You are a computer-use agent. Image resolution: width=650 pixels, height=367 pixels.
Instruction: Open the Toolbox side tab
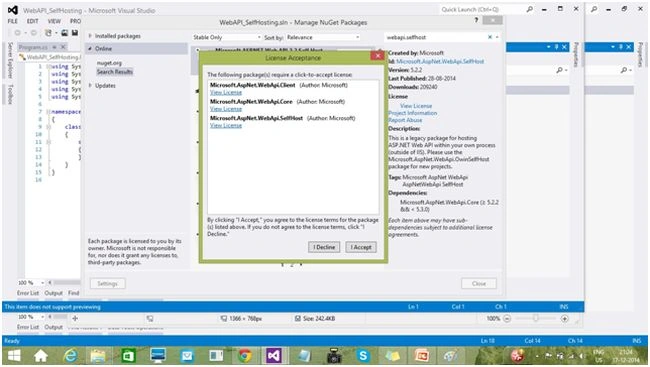[x=10, y=94]
